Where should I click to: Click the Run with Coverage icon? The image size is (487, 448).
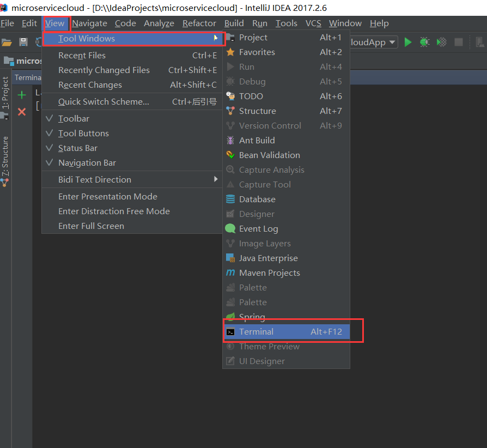click(x=441, y=42)
